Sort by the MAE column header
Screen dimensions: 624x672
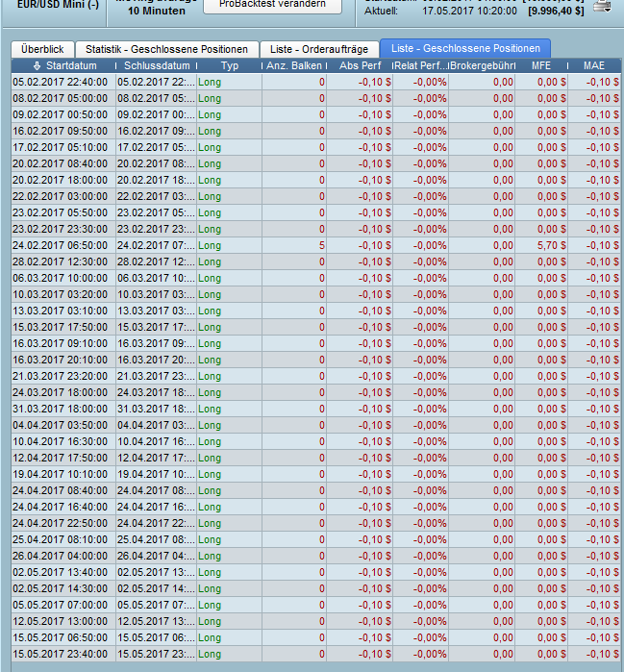[594, 66]
